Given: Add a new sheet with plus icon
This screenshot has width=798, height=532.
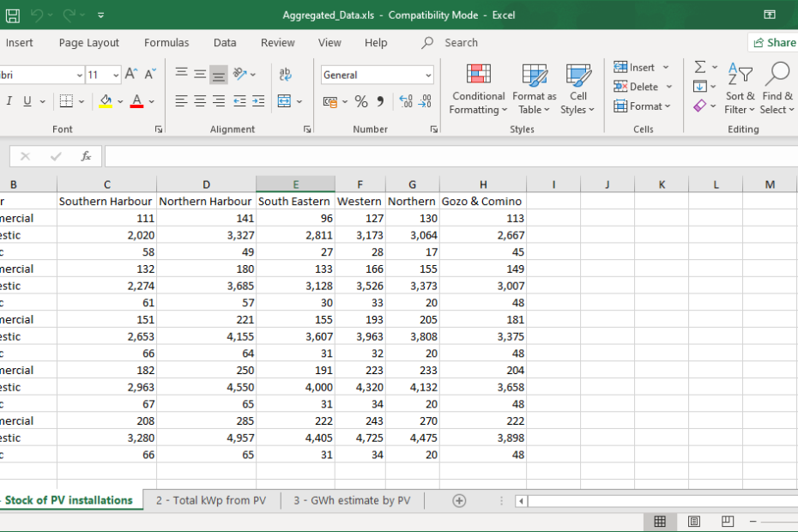Looking at the screenshot, I should click(459, 500).
